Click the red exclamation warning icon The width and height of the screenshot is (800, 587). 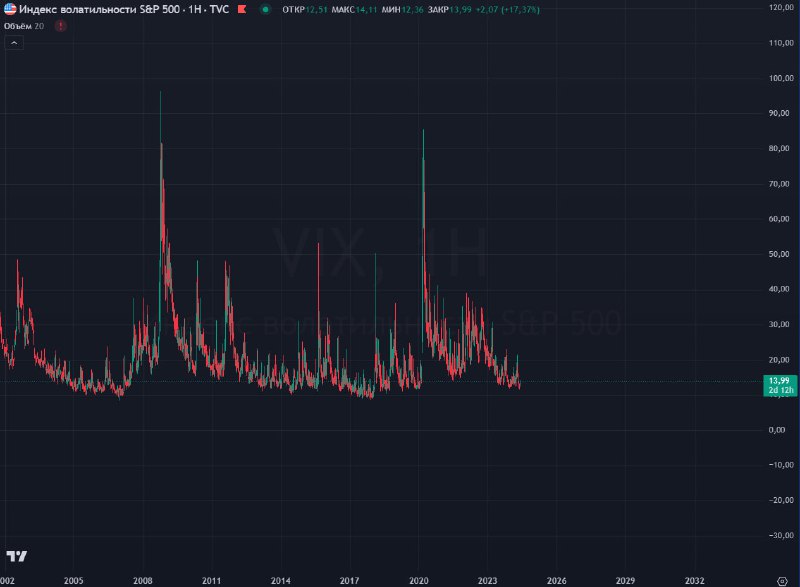tap(61, 26)
